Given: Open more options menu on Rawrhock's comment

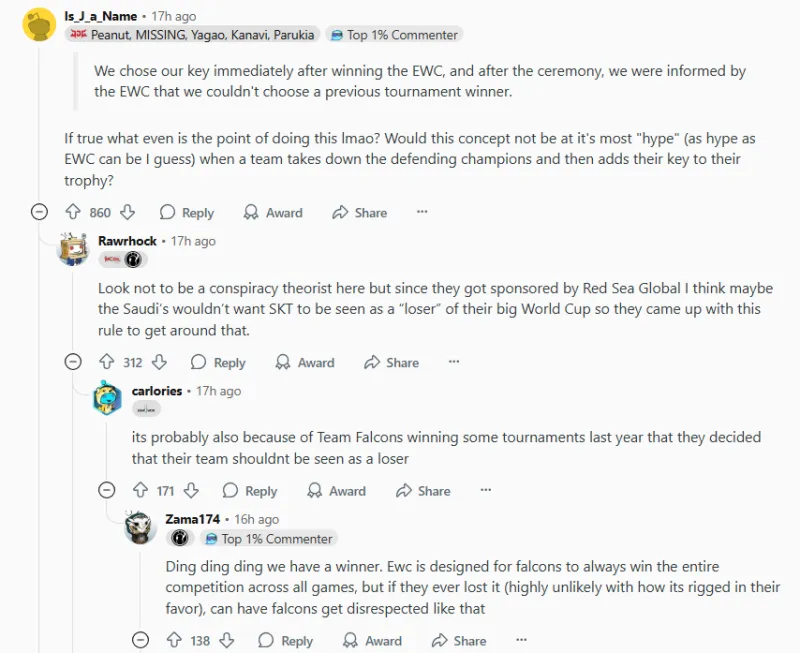Looking at the screenshot, I should [454, 362].
